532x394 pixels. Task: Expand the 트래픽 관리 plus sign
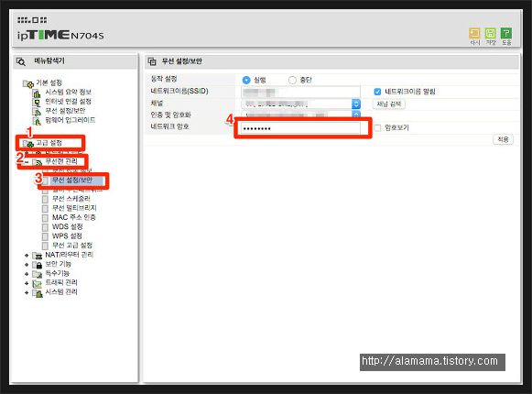pyautogui.click(x=27, y=283)
